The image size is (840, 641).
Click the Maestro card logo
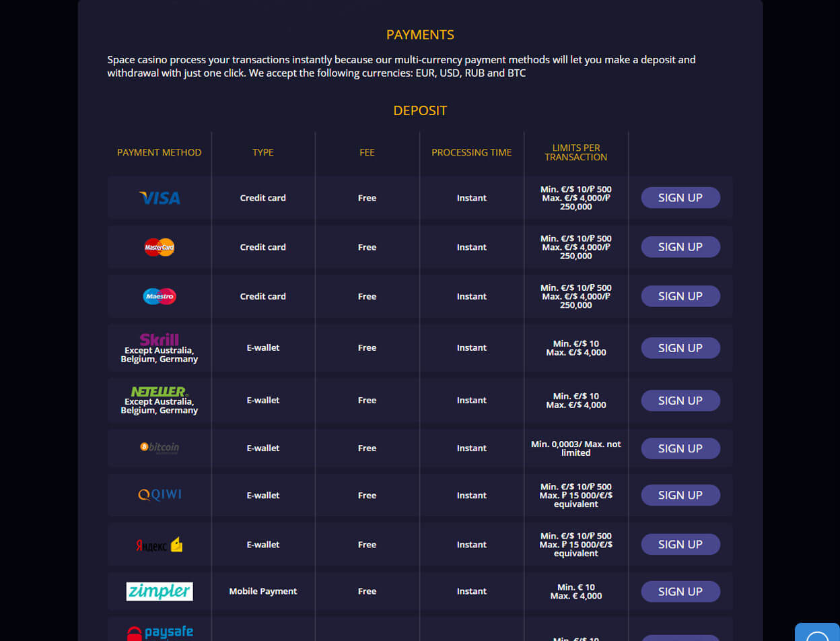(x=160, y=296)
